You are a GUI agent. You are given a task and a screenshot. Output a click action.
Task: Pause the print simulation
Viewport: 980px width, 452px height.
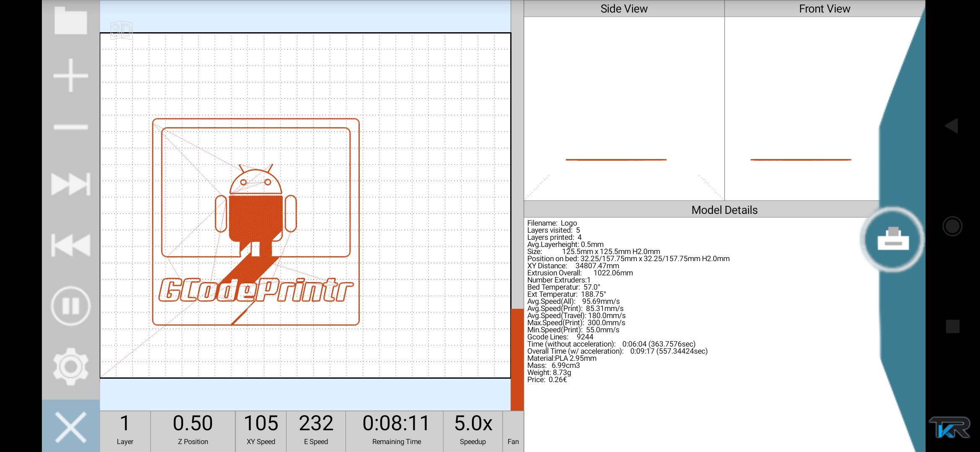71,306
